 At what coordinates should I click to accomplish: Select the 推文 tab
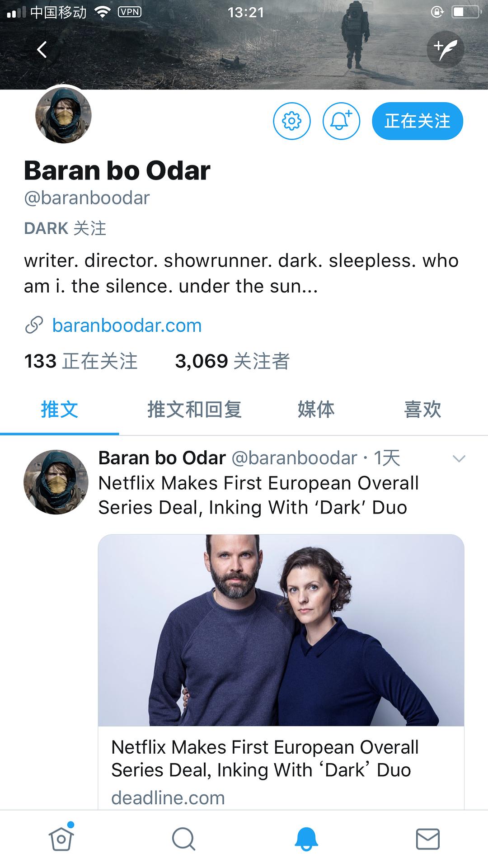click(60, 410)
